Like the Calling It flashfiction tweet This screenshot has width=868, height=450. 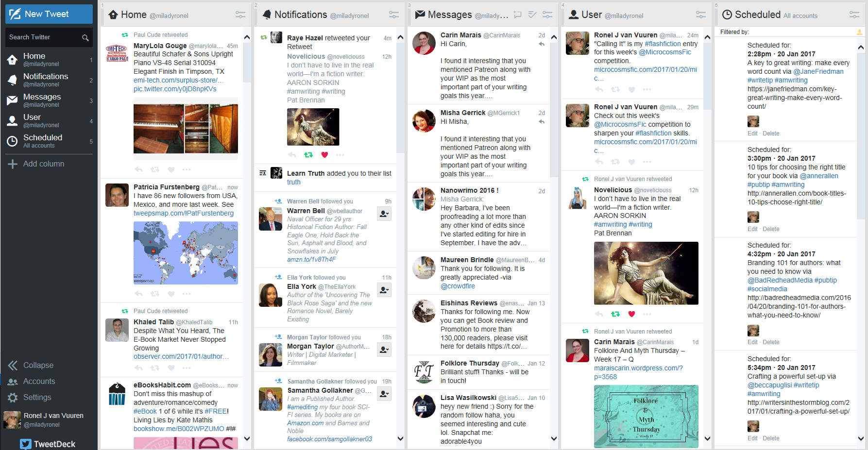tap(631, 89)
